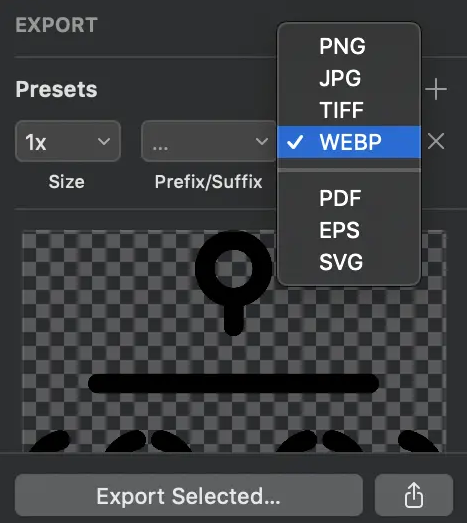Click the Export Selected... button
467x523 pixels.
[189, 495]
